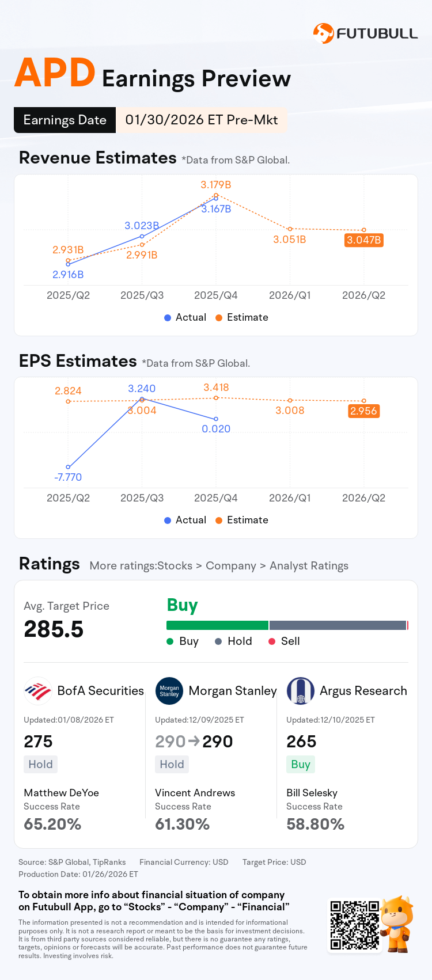The height and width of the screenshot is (980, 432).
Task: Click the Hold badge under Morgan Stanley
Action: coord(172,765)
